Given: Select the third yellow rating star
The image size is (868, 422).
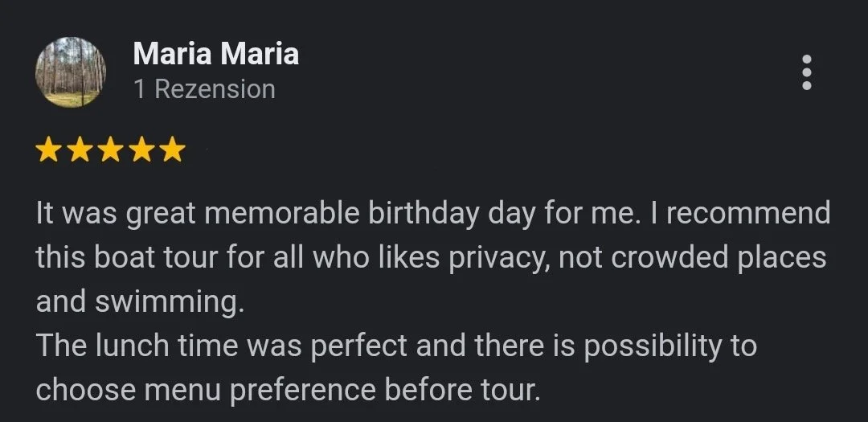Looking at the screenshot, I should pos(111,150).
